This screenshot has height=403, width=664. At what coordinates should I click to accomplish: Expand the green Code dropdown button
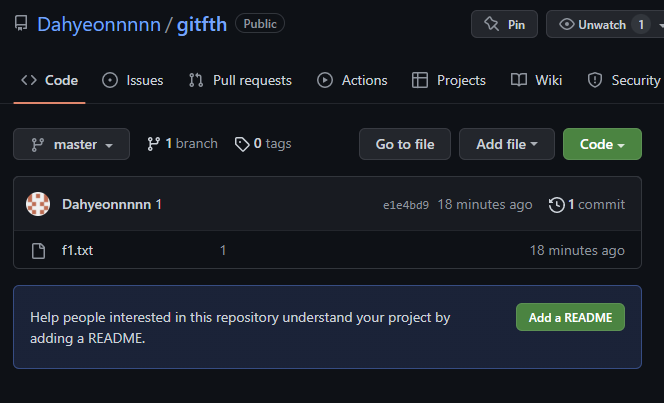[602, 144]
